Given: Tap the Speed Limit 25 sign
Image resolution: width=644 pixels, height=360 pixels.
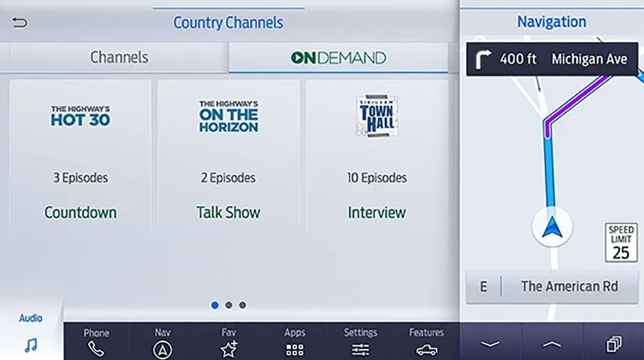Looking at the screenshot, I should (621, 242).
